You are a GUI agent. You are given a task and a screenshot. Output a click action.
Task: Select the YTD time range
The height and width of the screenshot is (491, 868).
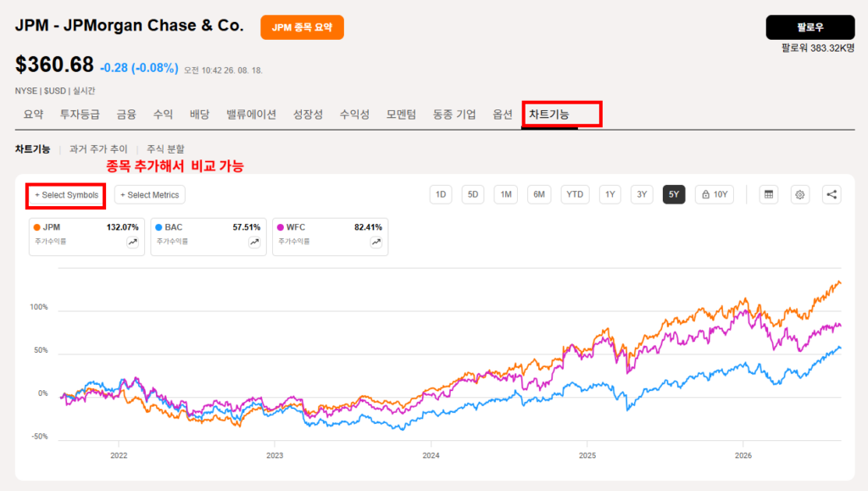coord(575,194)
